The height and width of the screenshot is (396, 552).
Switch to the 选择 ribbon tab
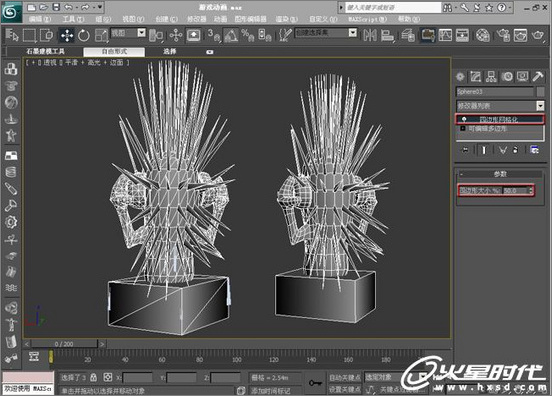click(170, 51)
